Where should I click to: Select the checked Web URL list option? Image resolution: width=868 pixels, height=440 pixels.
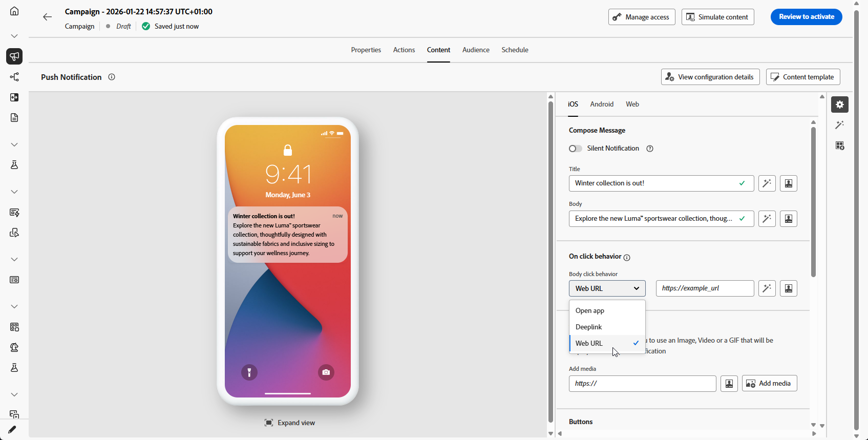607,343
